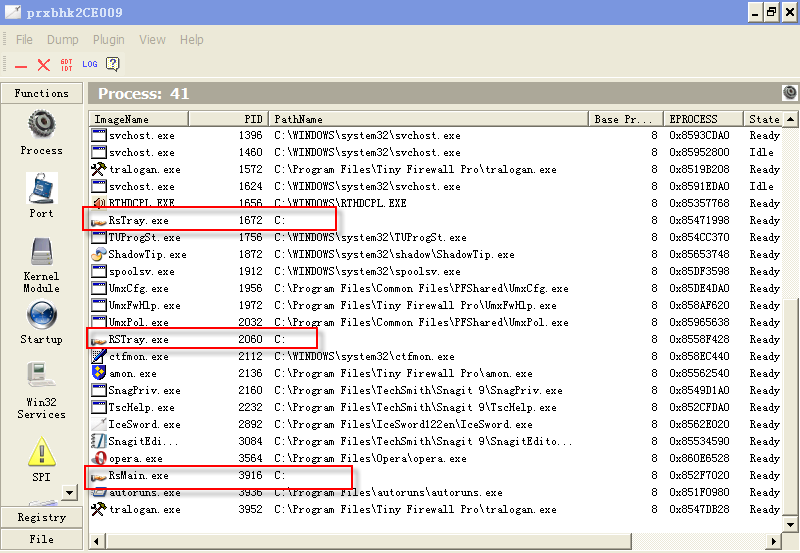
Task: Select the TUProgSt.exe process row
Action: pos(435,237)
